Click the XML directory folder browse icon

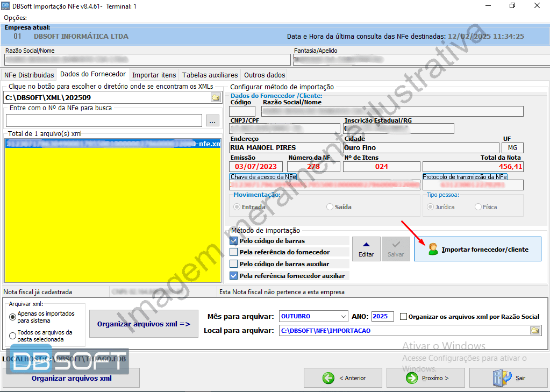[215, 97]
